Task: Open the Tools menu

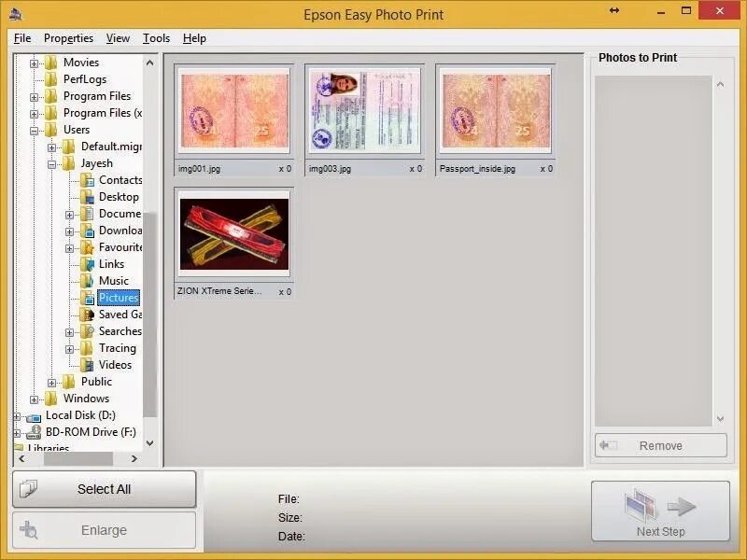Action: click(x=155, y=38)
